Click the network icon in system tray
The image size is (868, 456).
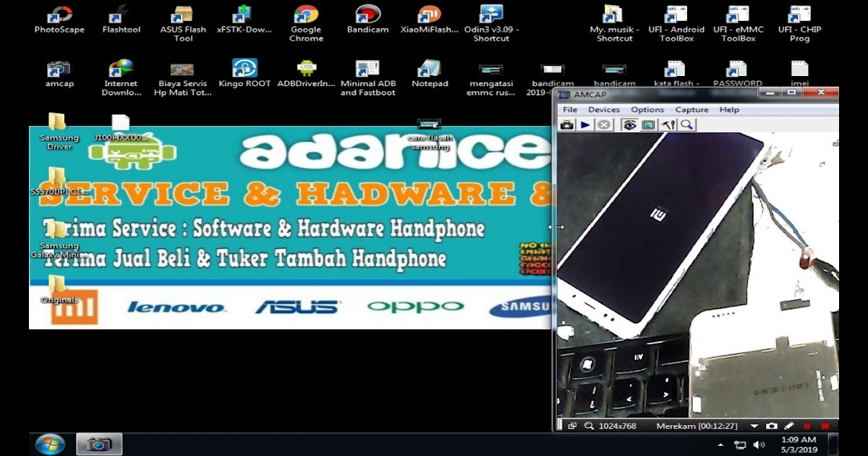pos(740,444)
